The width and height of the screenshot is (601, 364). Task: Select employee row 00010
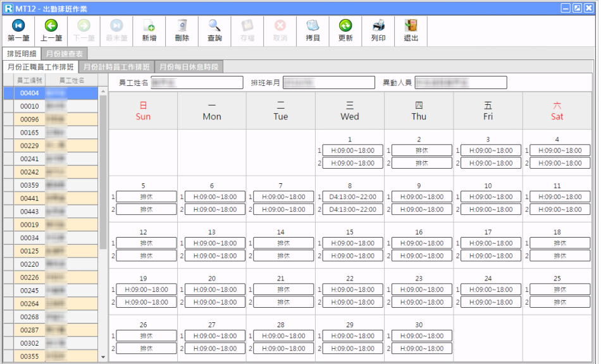(x=51, y=106)
